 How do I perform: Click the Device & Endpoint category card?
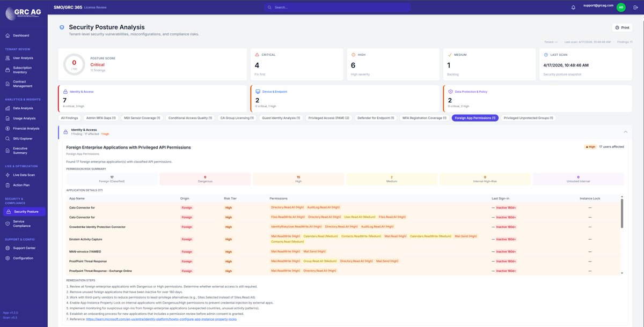(345, 98)
